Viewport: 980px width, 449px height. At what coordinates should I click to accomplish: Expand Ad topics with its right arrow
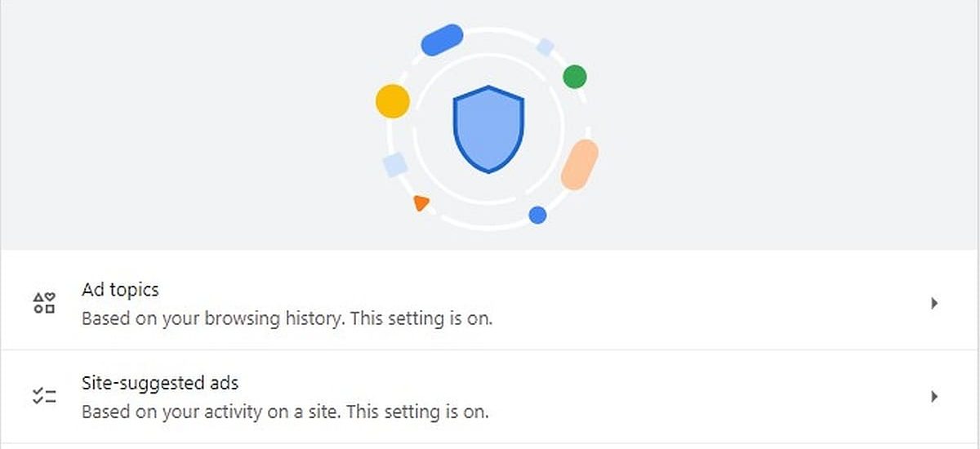tap(934, 304)
